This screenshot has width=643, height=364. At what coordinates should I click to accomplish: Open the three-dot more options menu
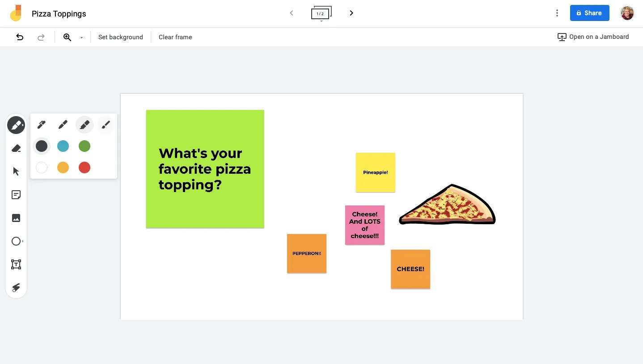pos(557,13)
